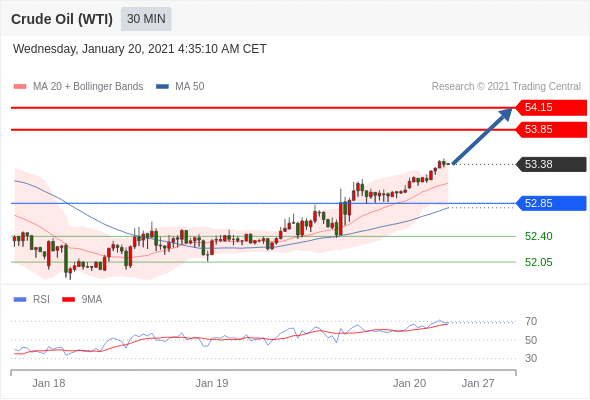Click the 52.40 support label
Viewport: 590px width, 400px height.
538,237
